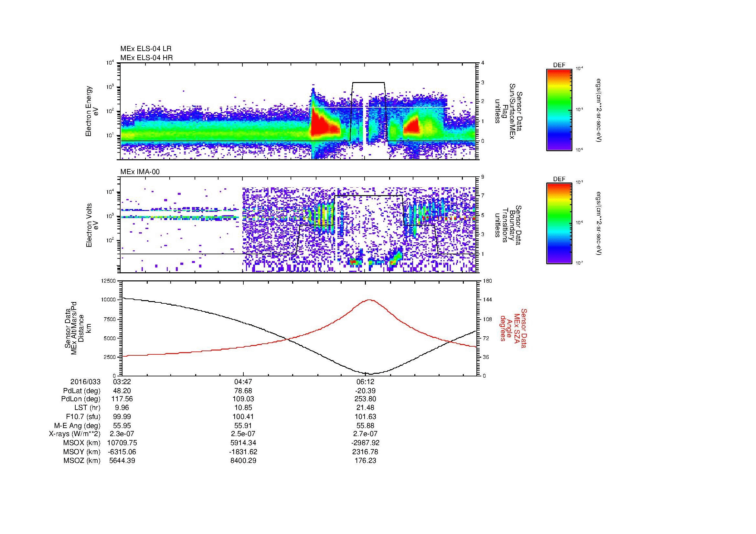Viewport: 756px width, 534px height.
Task: Click the "04:47" time tick label
Action: click(x=243, y=382)
